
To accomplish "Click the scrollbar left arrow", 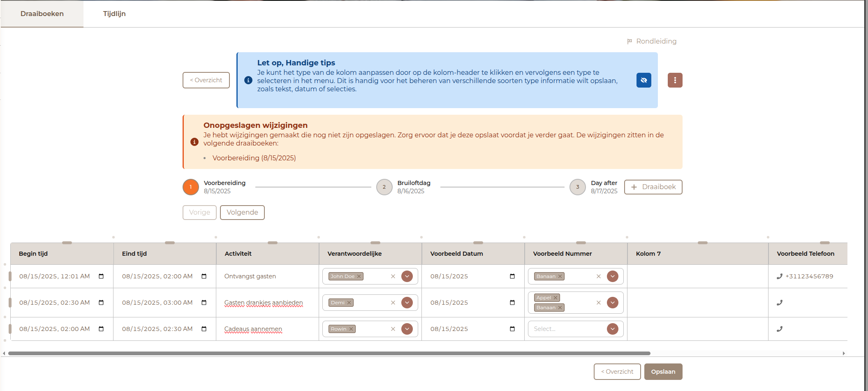I will coord(4,353).
